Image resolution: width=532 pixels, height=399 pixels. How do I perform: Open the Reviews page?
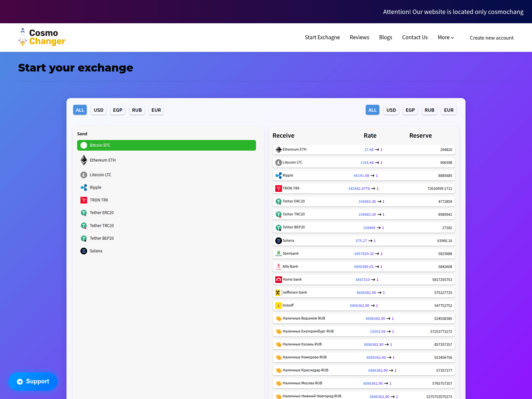point(359,38)
